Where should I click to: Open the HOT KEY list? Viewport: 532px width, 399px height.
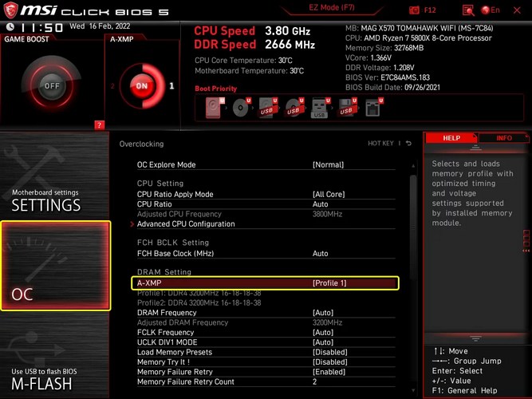pyautogui.click(x=380, y=144)
